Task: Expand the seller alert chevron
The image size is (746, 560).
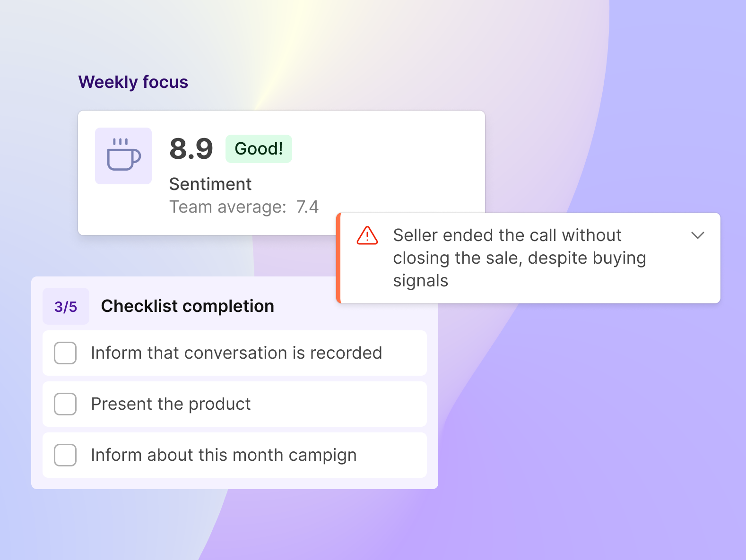Action: coord(698,235)
